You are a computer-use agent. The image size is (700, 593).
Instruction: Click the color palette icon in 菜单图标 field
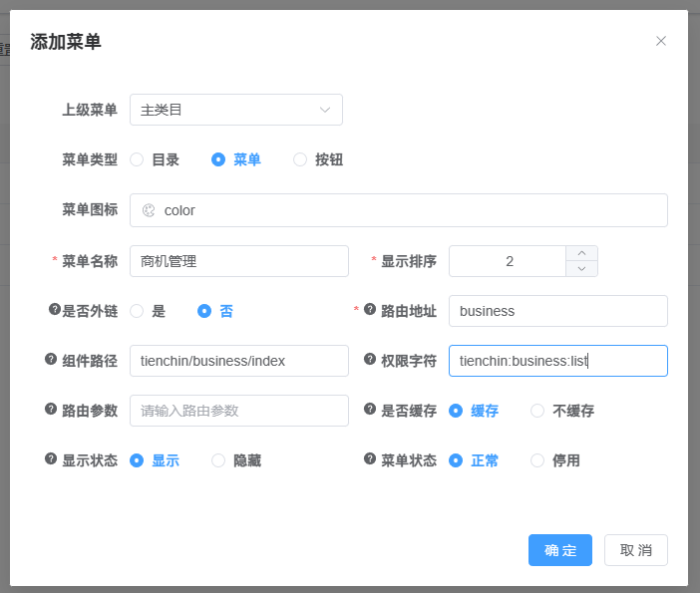149,210
